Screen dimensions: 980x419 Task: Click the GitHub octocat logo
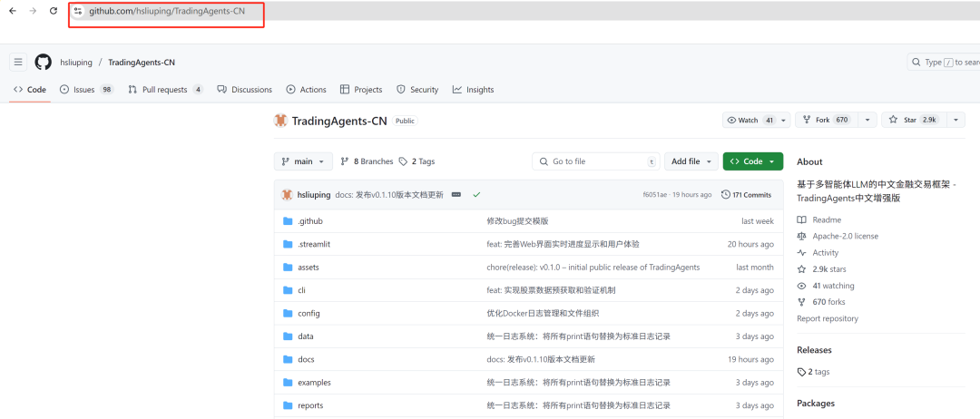point(44,63)
